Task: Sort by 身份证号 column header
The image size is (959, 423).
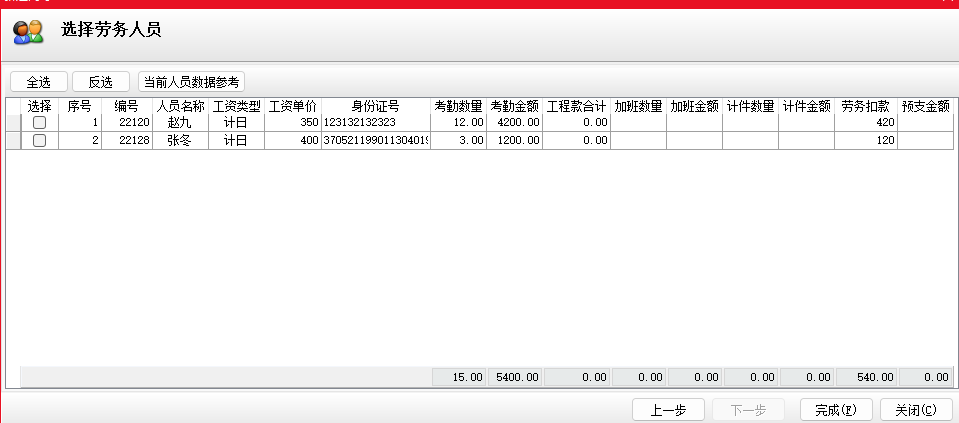Action: tap(375, 106)
